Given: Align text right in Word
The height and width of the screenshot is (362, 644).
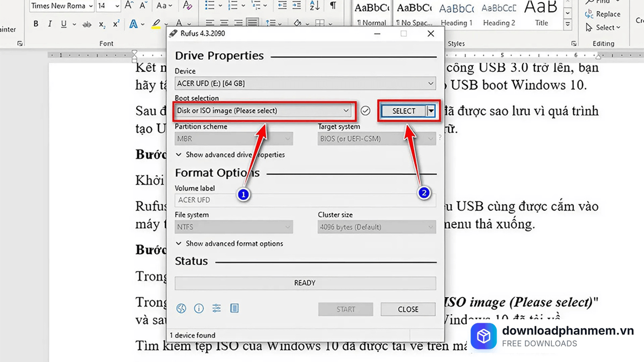Looking at the screenshot, I should (238, 23).
